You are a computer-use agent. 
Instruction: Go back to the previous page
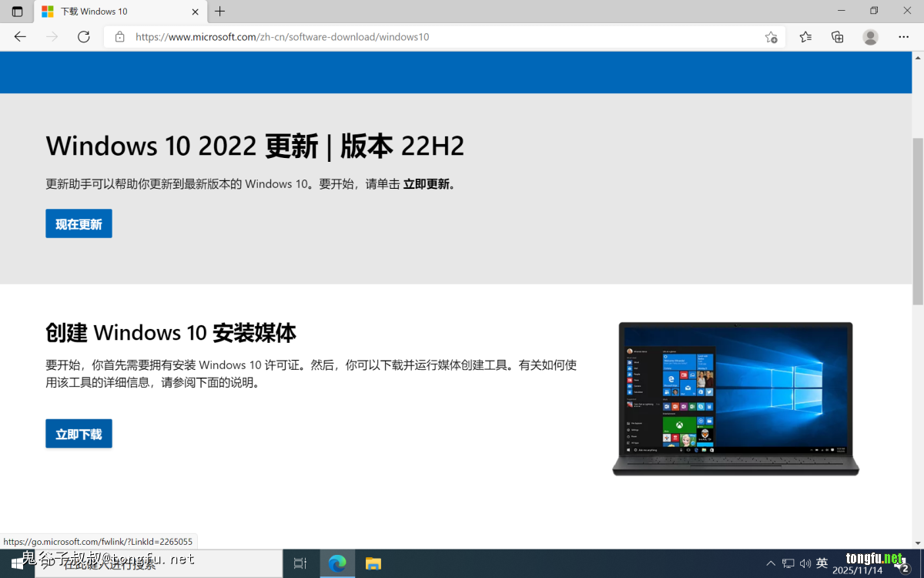(x=20, y=37)
